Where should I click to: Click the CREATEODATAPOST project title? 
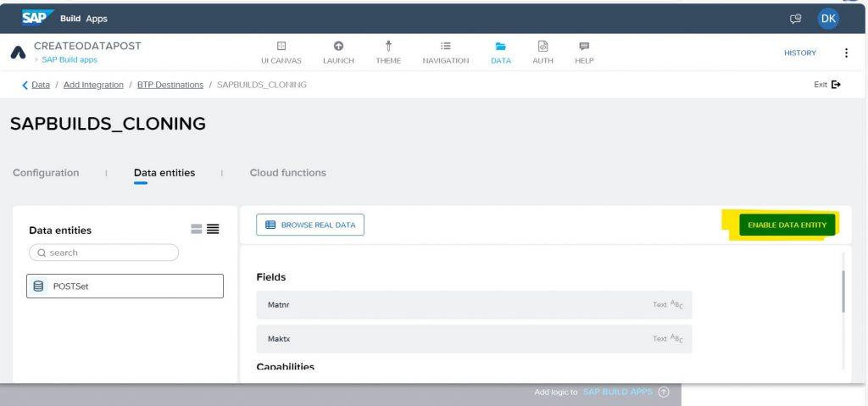[87, 46]
